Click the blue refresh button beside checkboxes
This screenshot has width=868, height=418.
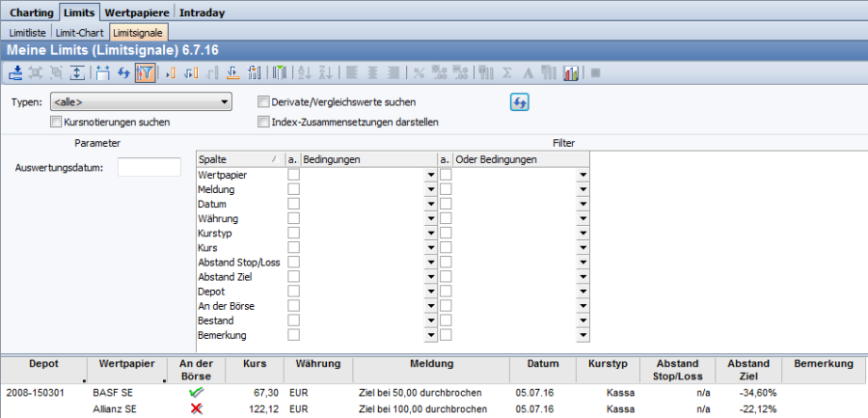click(520, 102)
